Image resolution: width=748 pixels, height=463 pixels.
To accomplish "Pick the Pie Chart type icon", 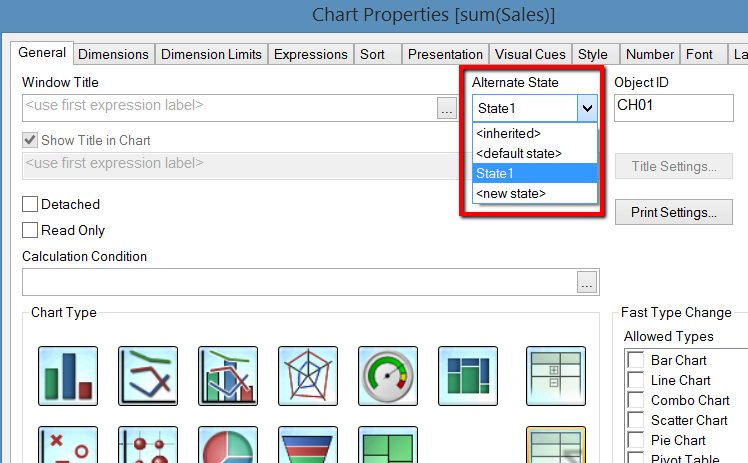I will [228, 447].
